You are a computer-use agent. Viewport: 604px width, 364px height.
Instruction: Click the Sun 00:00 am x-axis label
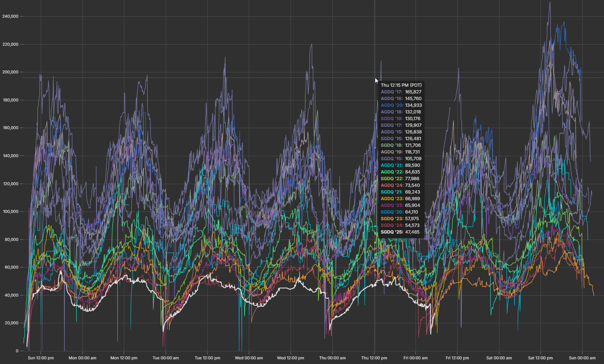pos(582,358)
